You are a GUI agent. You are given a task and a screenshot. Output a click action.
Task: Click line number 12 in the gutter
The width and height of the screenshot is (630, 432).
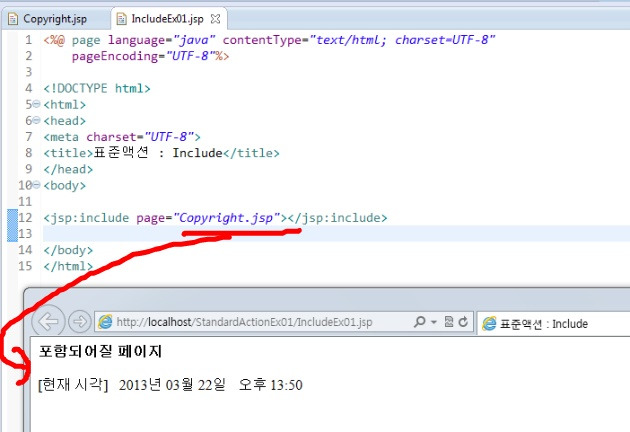coord(25,218)
